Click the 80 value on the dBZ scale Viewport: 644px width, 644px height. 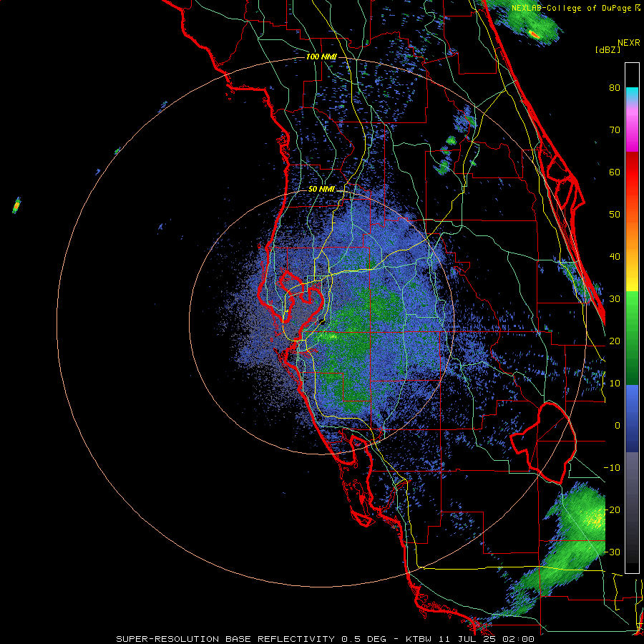(615, 88)
